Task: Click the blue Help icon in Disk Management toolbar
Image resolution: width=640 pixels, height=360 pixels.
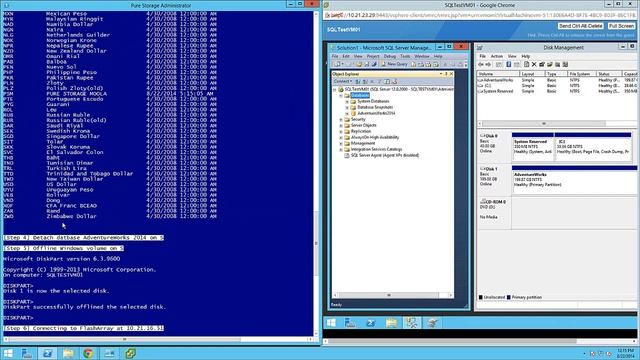Action: 509,64
